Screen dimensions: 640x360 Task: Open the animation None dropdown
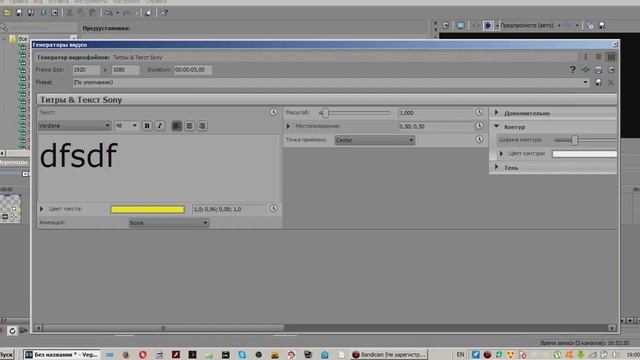click(169, 223)
